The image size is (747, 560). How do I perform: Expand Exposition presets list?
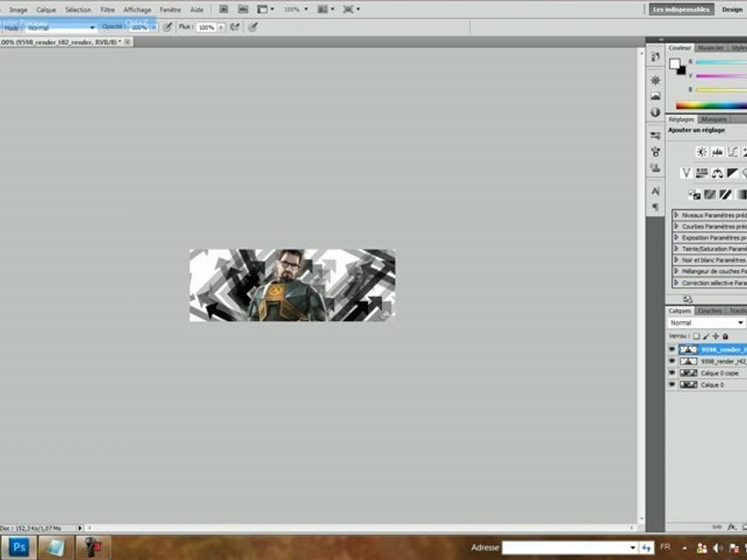tap(676, 238)
